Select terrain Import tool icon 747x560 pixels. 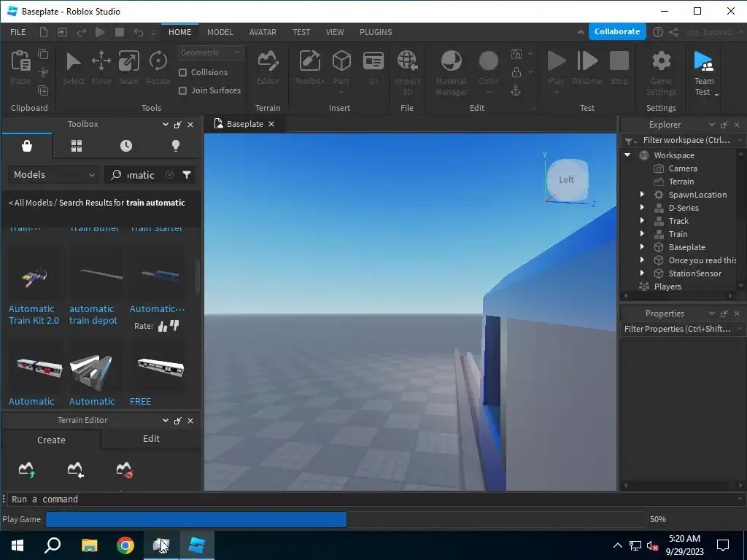point(75,470)
